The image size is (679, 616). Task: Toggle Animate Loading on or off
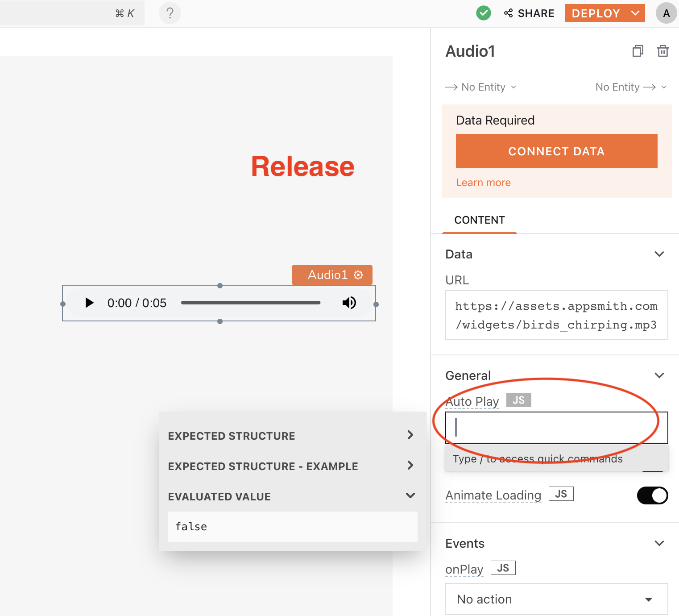tap(652, 495)
